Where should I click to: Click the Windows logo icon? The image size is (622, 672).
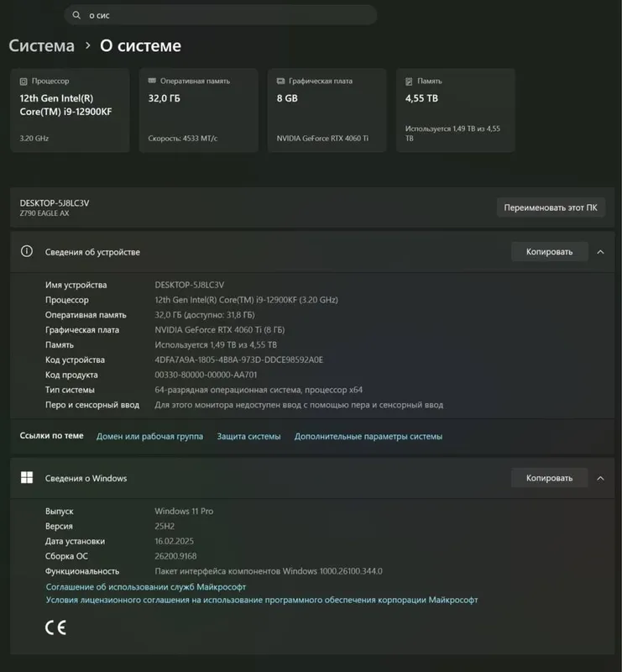[x=27, y=477]
